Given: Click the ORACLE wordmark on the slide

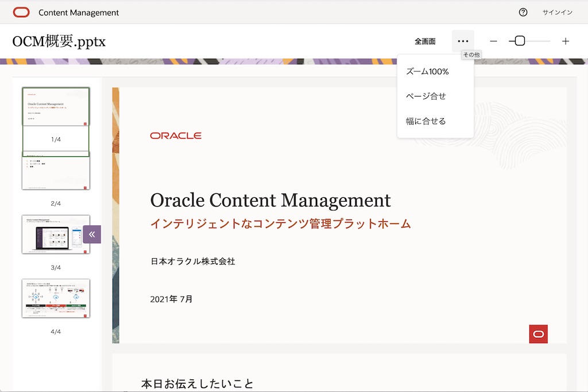Looking at the screenshot, I should (176, 136).
